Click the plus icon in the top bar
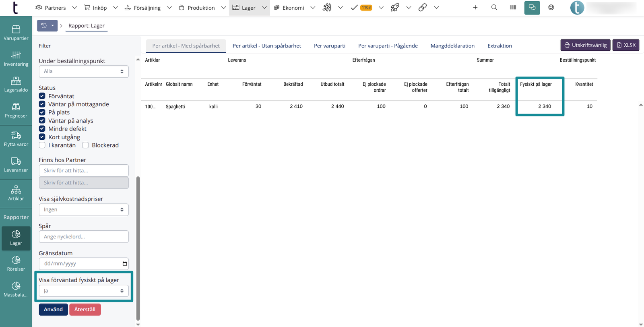Viewport: 644px width, 327px height. click(x=475, y=8)
